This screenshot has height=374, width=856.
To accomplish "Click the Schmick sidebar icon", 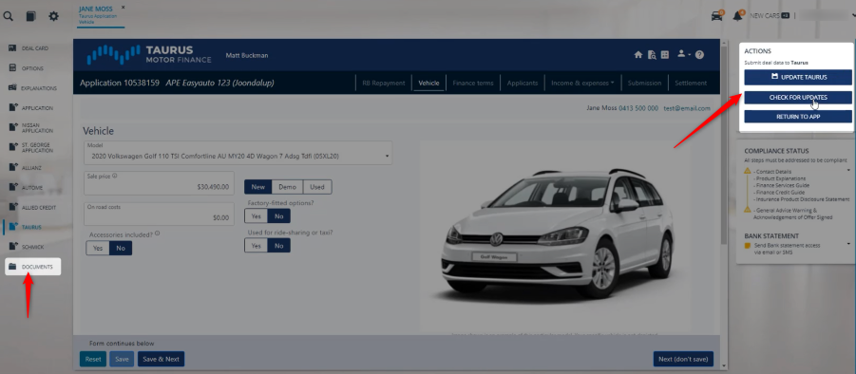I will click(12, 247).
